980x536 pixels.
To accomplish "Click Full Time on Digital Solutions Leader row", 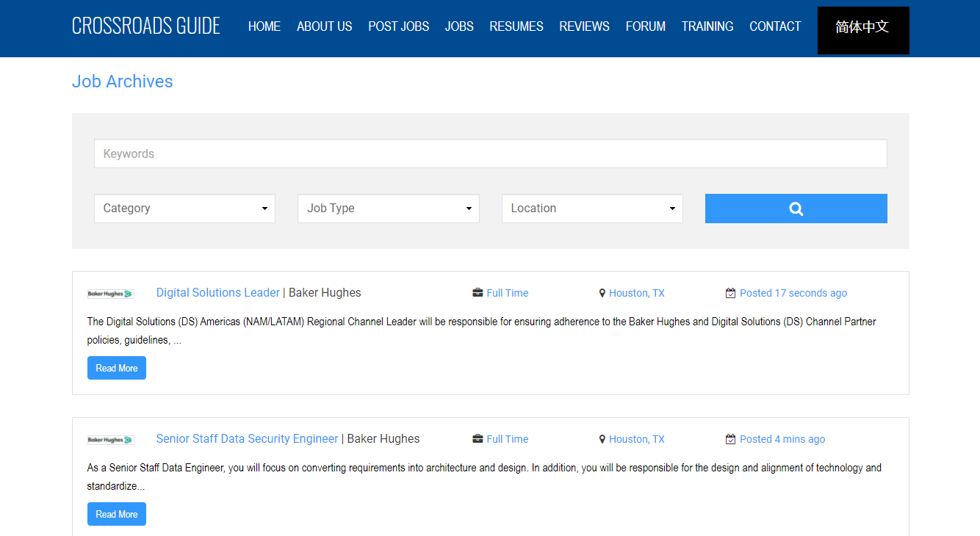I will pyautogui.click(x=508, y=293).
